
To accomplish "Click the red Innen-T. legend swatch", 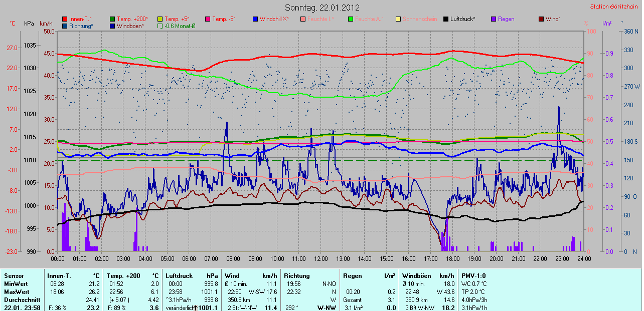I will (x=65, y=19).
